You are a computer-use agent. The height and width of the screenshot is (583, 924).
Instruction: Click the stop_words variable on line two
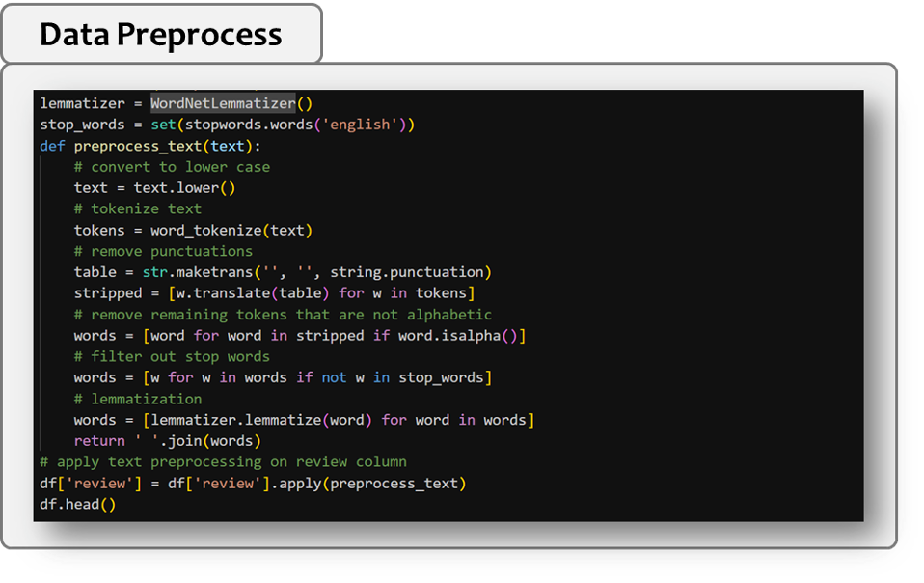[x=82, y=125]
